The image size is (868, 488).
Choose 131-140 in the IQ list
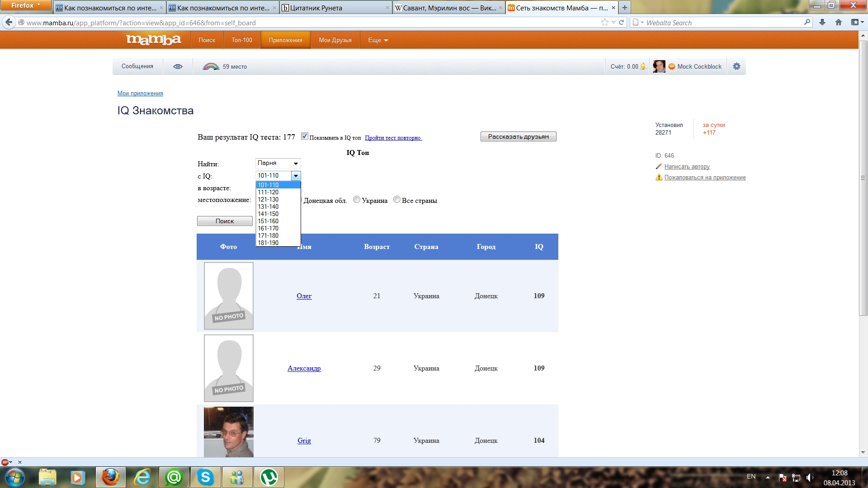278,206
